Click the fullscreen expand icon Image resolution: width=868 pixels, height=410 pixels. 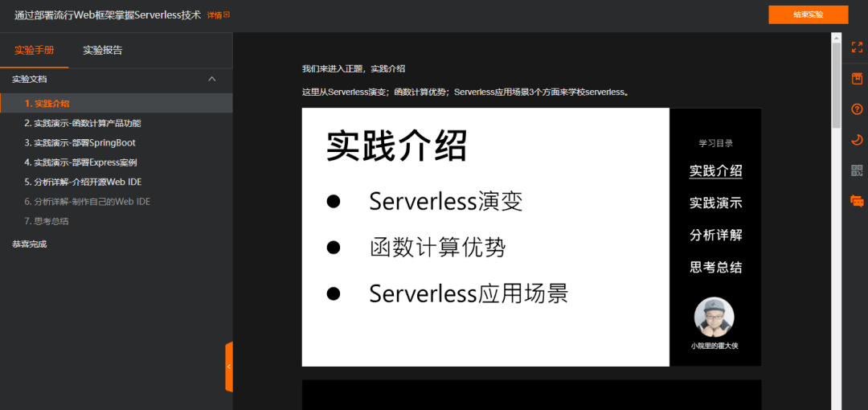point(857,47)
